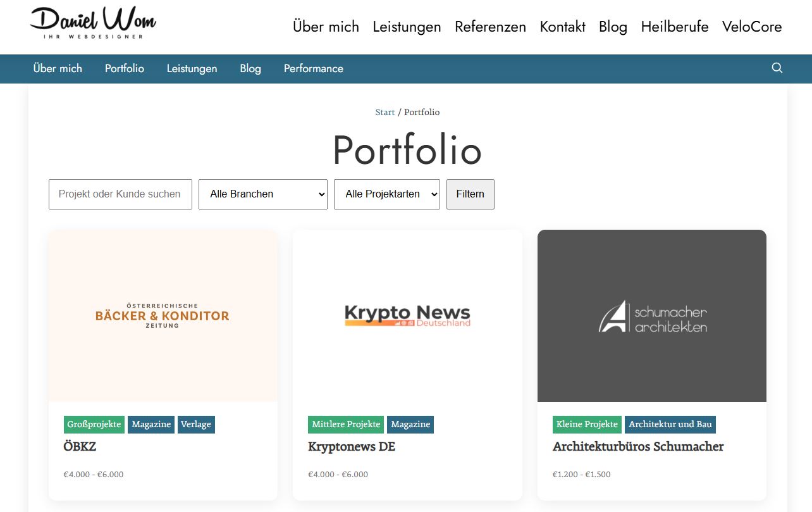Click the search magnifier icon

pyautogui.click(x=777, y=68)
